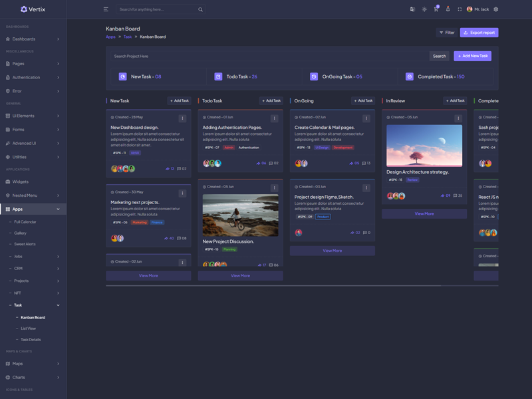Open Kanban Board sidebar item

pyautogui.click(x=33, y=318)
